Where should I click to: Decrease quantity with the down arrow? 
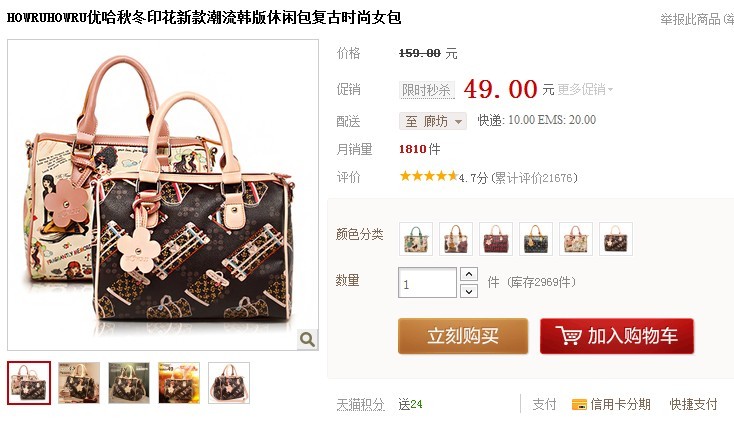(469, 291)
